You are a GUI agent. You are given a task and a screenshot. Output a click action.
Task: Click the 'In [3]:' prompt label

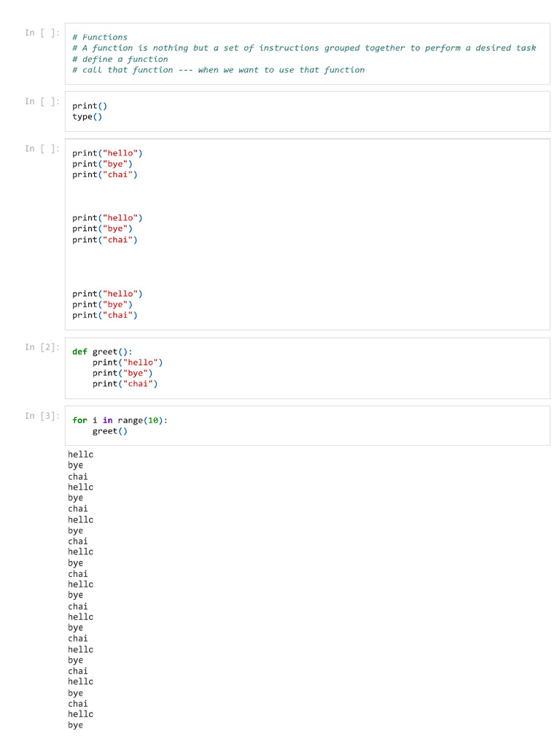[42, 415]
